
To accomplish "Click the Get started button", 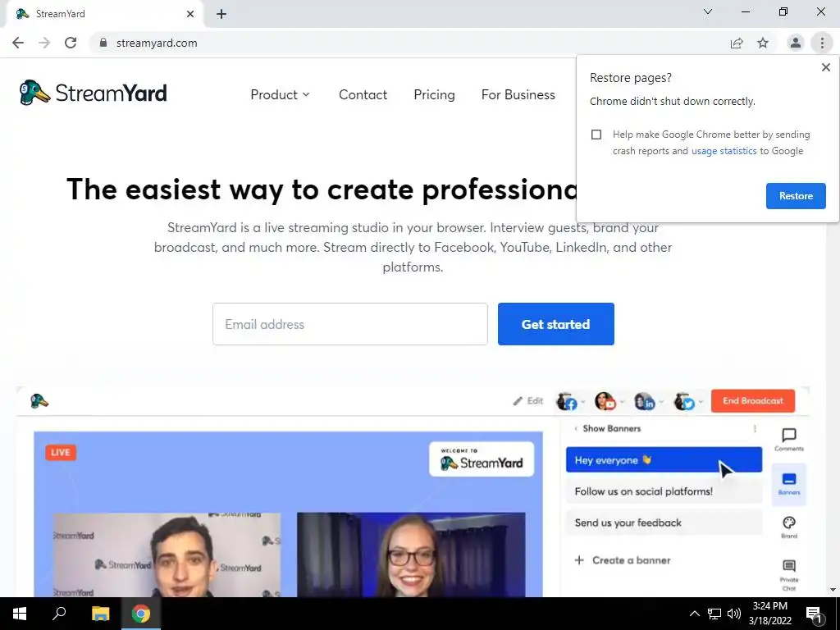I will (x=555, y=324).
